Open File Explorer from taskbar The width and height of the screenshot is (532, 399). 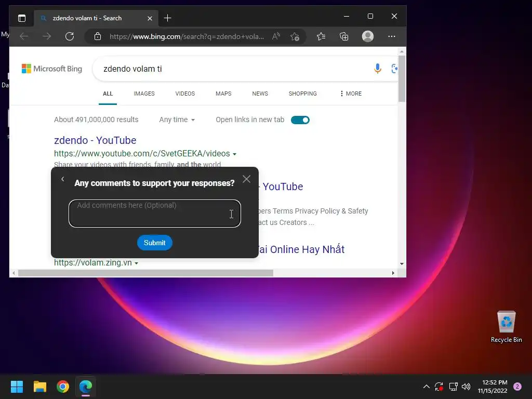point(39,387)
